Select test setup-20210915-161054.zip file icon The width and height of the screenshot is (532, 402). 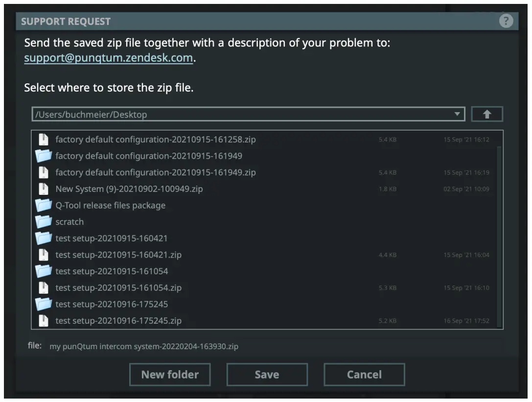point(44,287)
